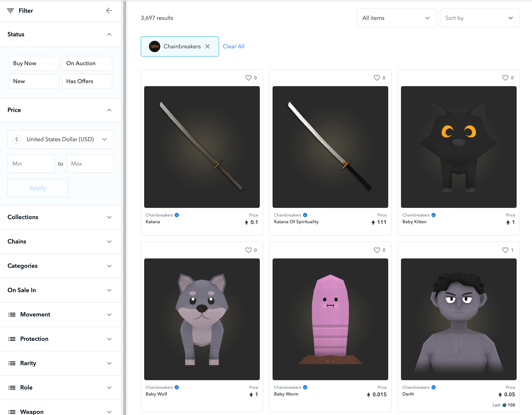
Task: Open the Darth item title
Action: 408,394
